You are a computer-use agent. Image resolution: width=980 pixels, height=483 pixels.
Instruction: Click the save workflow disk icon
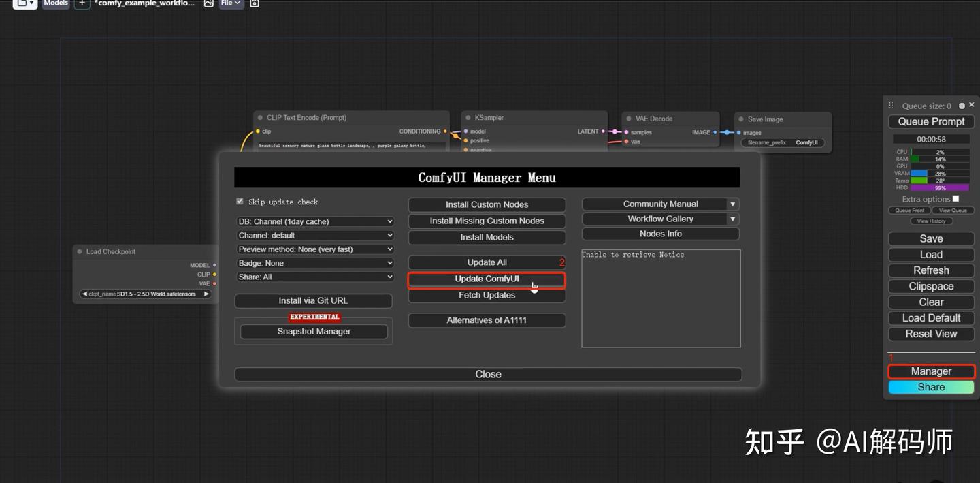pos(253,3)
